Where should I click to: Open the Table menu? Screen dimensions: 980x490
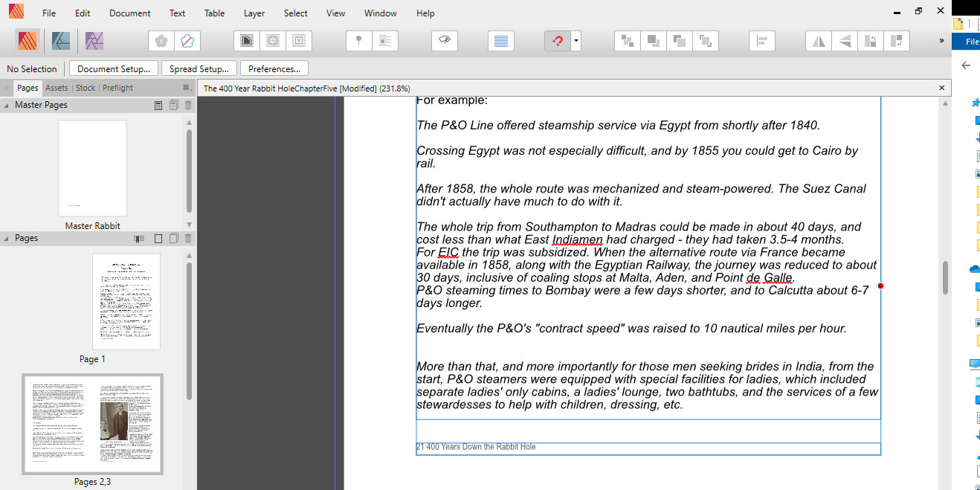click(215, 13)
